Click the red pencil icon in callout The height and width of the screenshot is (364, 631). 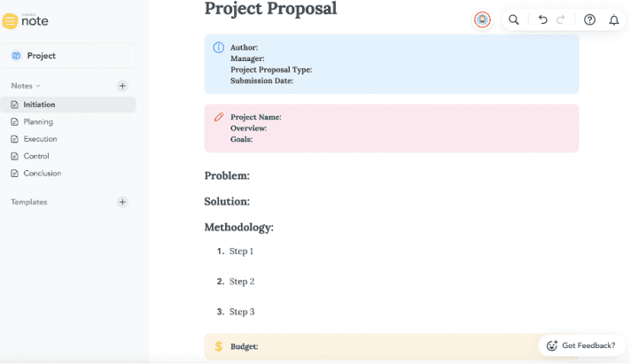coord(219,117)
